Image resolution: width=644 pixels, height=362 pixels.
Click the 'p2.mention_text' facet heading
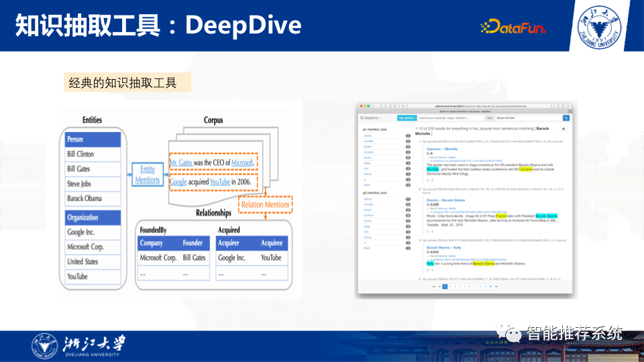click(375, 193)
